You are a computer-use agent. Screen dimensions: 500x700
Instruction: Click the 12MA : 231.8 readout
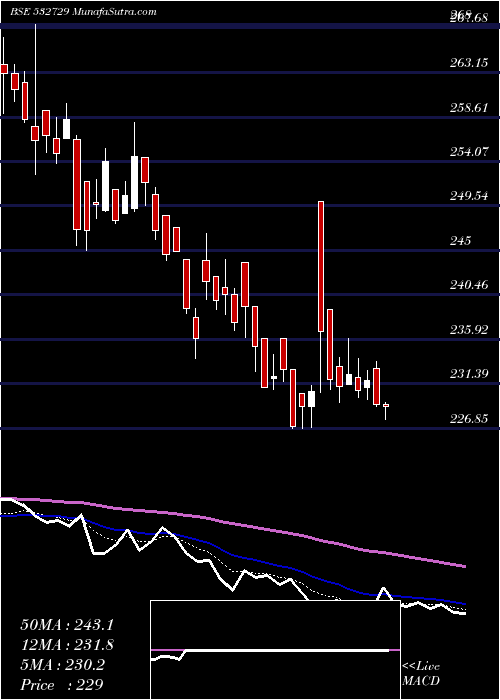point(67,645)
